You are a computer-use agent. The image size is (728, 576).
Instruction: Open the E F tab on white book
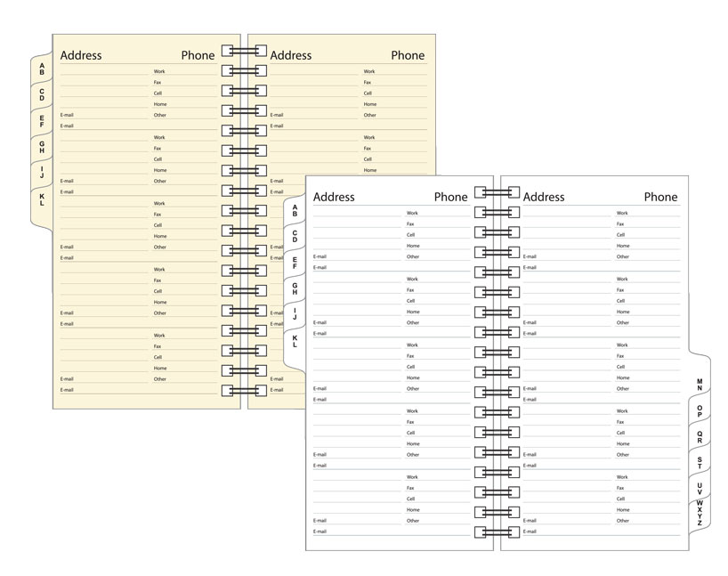(x=295, y=263)
